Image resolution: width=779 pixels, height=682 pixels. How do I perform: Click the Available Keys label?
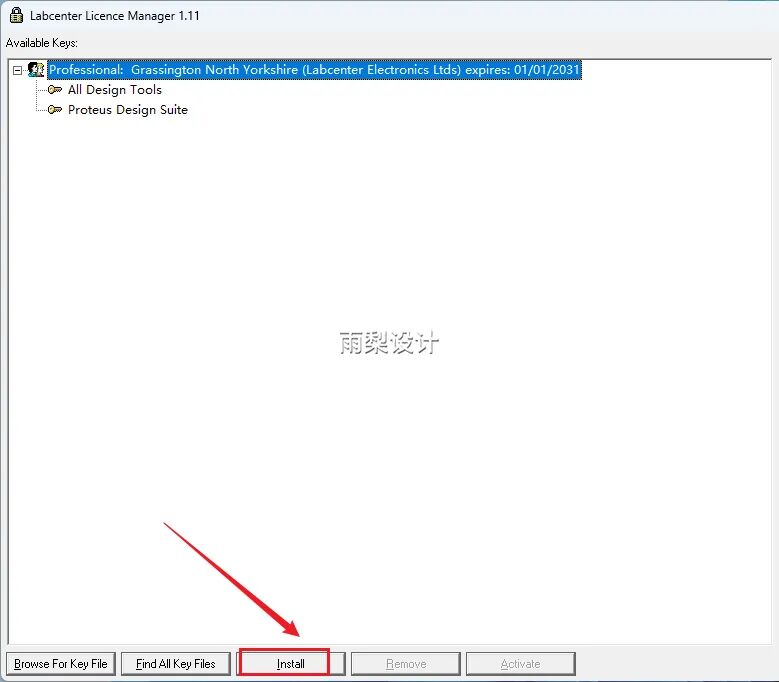[42, 43]
